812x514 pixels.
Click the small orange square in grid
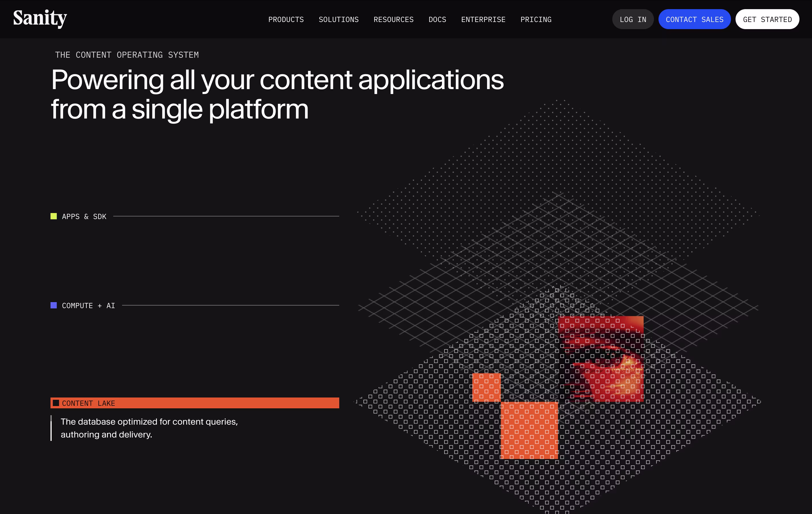[x=486, y=387]
